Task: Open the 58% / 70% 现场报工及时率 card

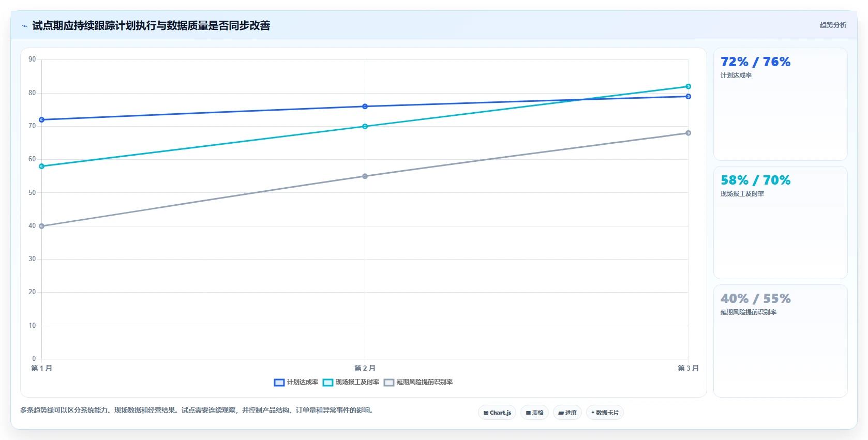Action: click(781, 223)
